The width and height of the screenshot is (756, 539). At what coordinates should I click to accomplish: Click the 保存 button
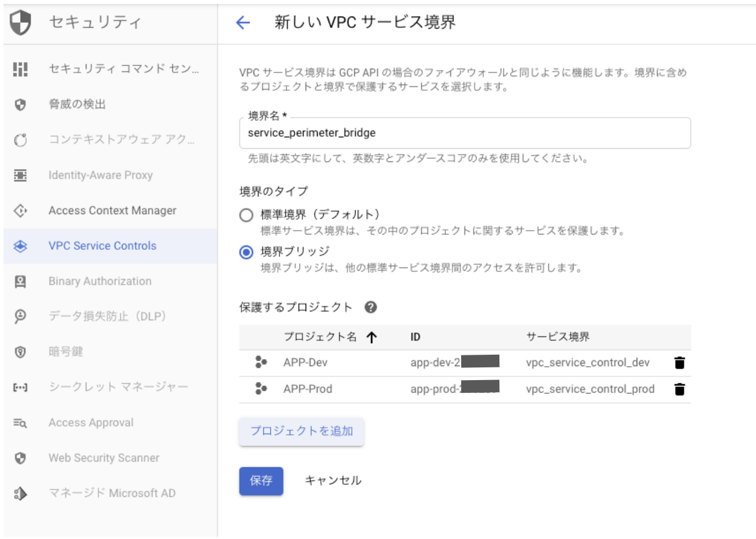coord(261,481)
